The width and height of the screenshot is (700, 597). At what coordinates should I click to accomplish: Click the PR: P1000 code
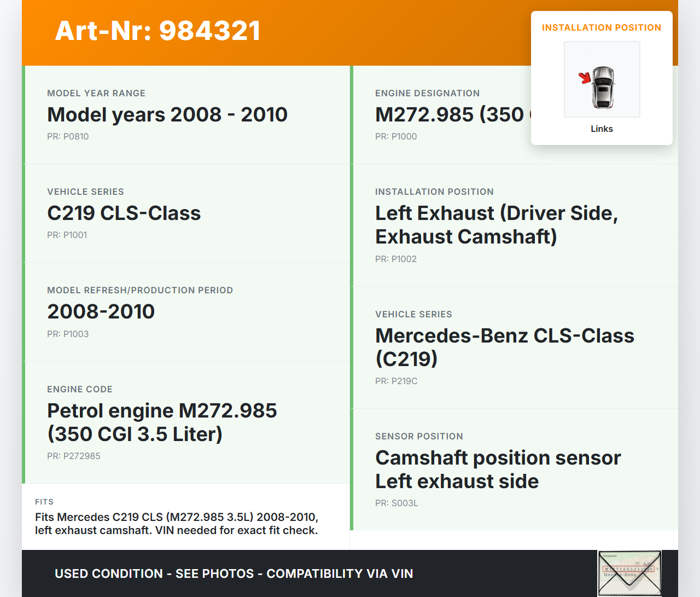(396, 136)
